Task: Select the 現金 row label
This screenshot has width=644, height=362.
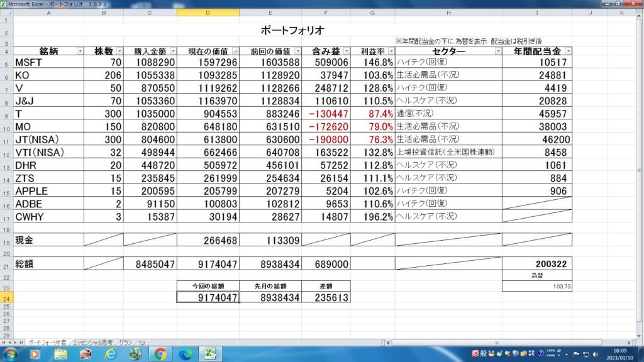Action: [48, 241]
